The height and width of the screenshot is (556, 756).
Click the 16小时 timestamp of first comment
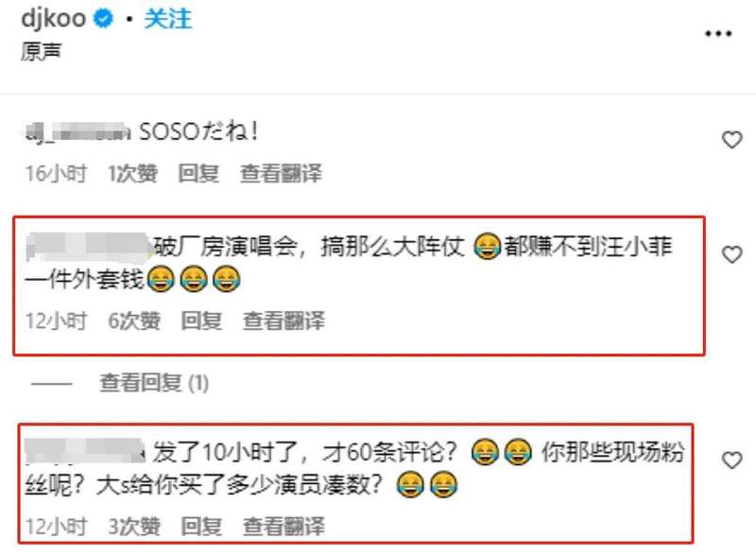coord(57,174)
